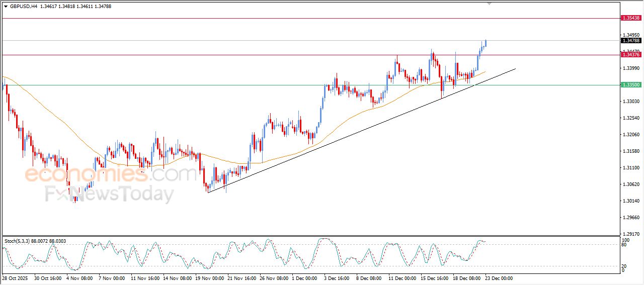Click the 30 Oct 16:00 time label
Viewport: 644px width, 285px height.
pos(47,278)
